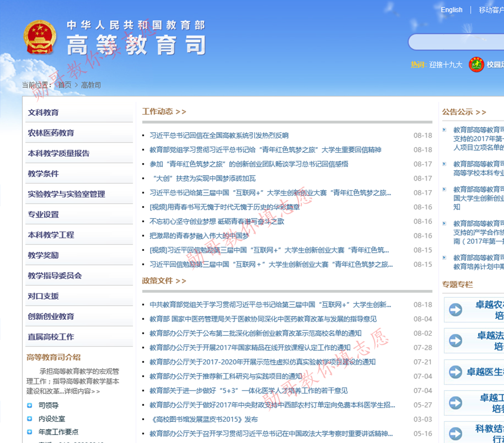504x443 pixels.
Task: Click the 专题专栏 heading
Action: pyautogui.click(x=458, y=285)
